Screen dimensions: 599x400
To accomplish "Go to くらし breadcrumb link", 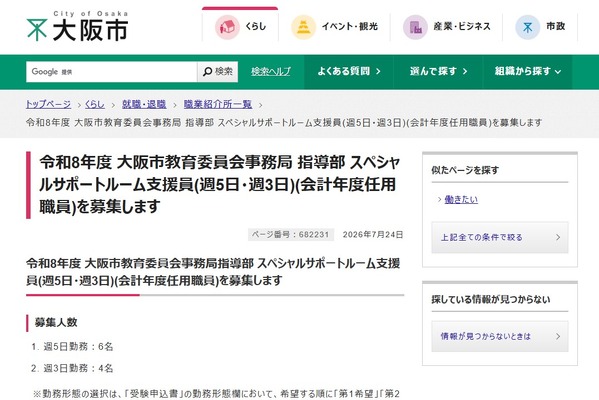I will pyautogui.click(x=95, y=104).
